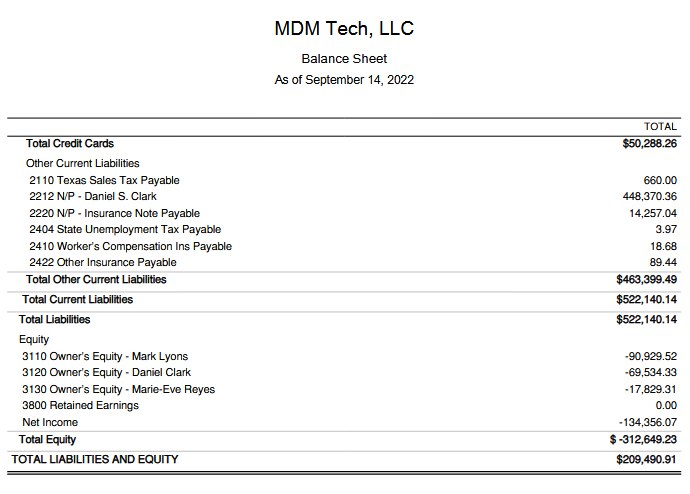This screenshot has width=690, height=494.
Task: Click the Balance Sheet subtitle
Action: click(344, 59)
